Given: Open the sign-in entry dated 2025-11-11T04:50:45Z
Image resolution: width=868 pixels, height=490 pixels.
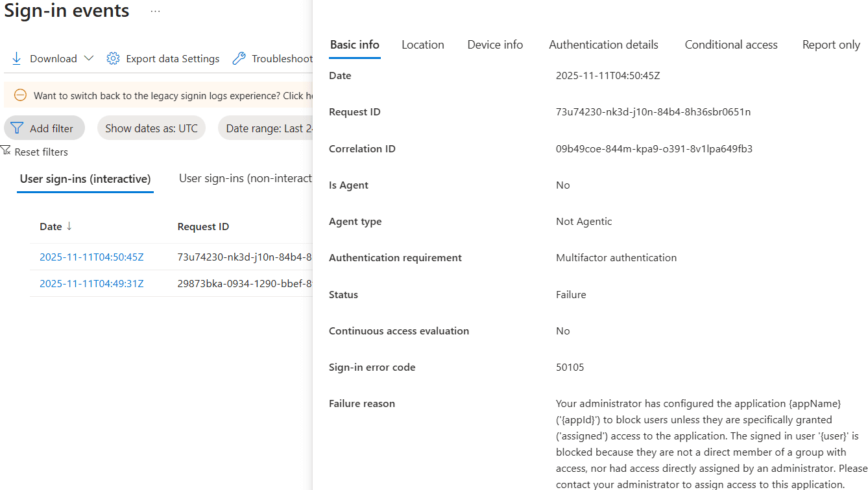Looking at the screenshot, I should pyautogui.click(x=91, y=257).
